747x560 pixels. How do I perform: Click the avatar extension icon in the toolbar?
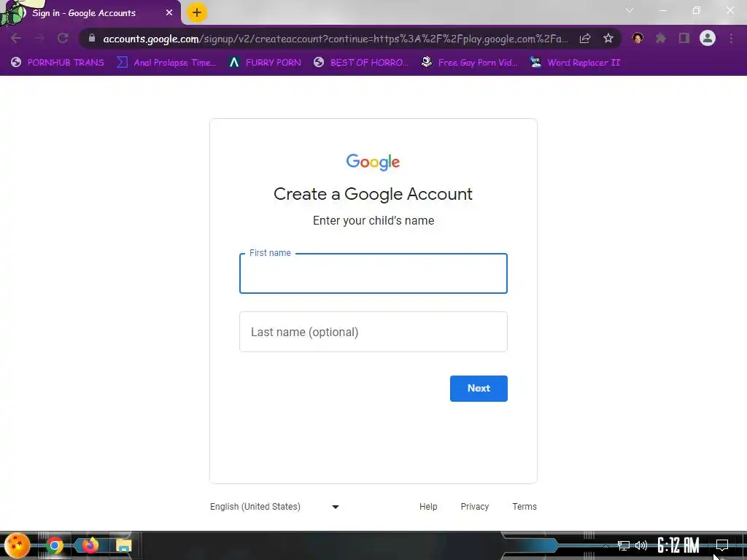click(x=638, y=38)
